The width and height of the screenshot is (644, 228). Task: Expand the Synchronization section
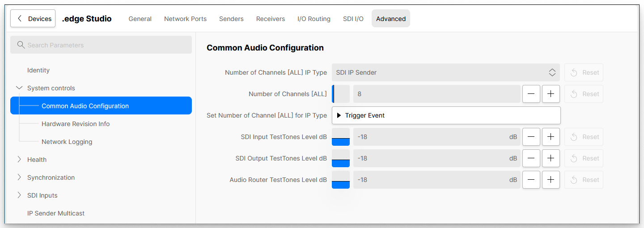[19, 177]
